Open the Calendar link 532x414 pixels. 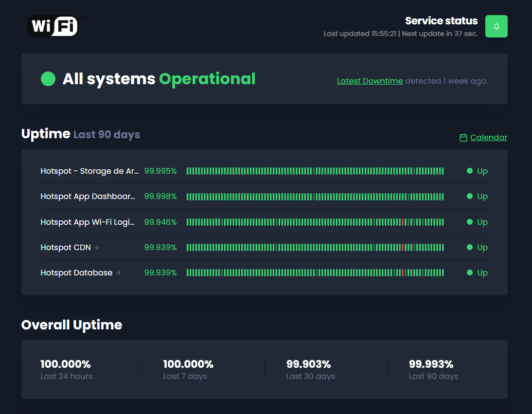pyautogui.click(x=489, y=137)
